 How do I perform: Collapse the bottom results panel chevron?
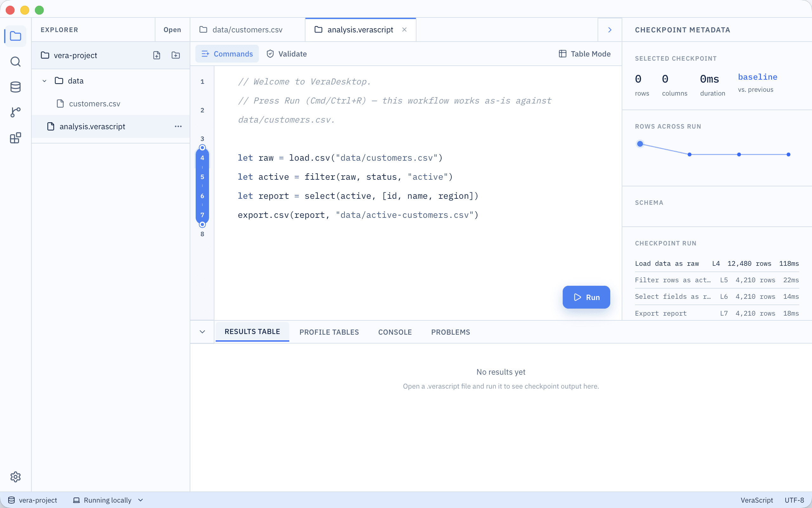(202, 331)
